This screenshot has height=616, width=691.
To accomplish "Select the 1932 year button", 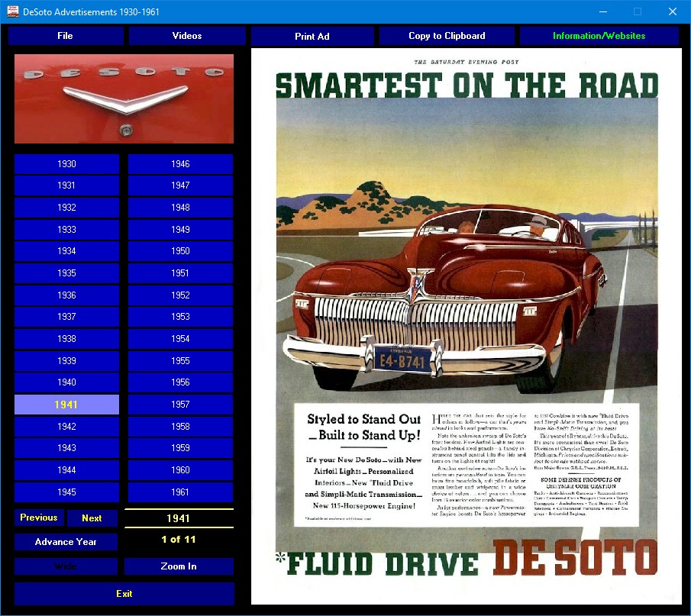I will [x=66, y=208].
